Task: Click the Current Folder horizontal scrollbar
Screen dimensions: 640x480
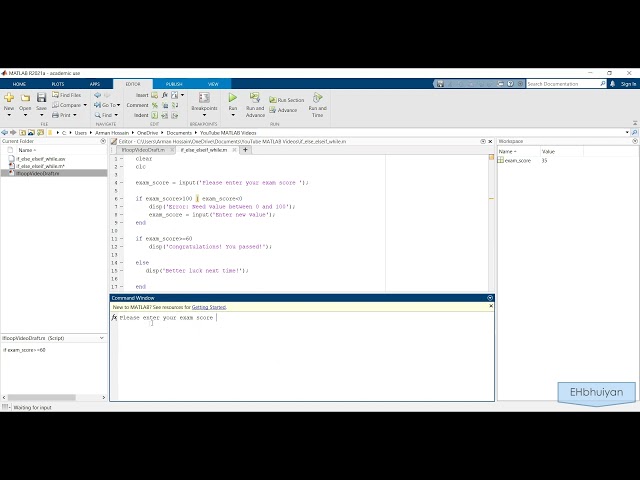Action: tap(42, 397)
